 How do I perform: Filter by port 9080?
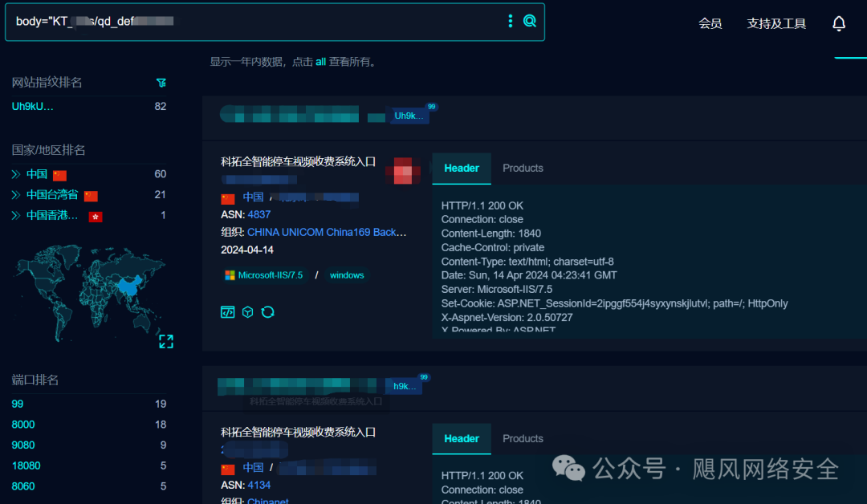point(23,445)
